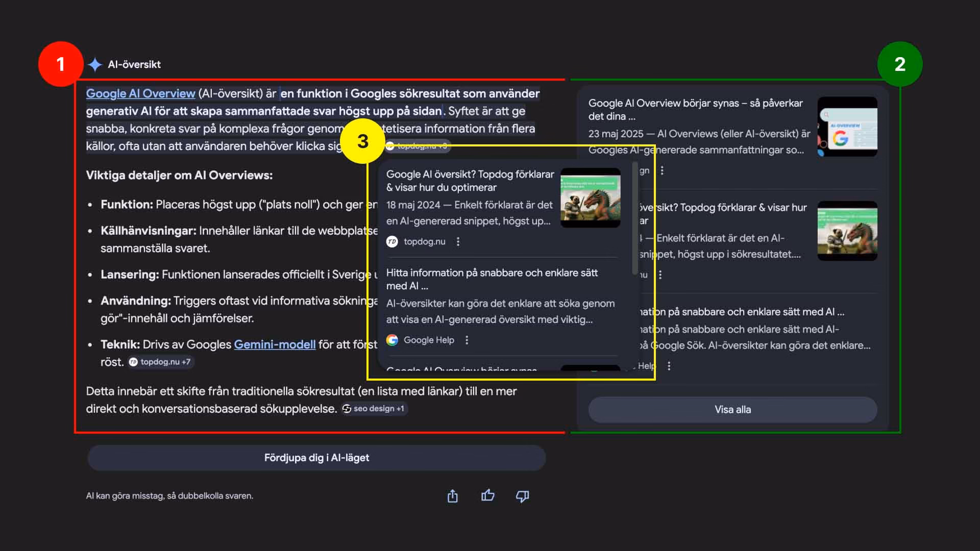This screenshot has width=980, height=551.
Task: Click the popup's vertical scrollbar
Action: click(634, 218)
